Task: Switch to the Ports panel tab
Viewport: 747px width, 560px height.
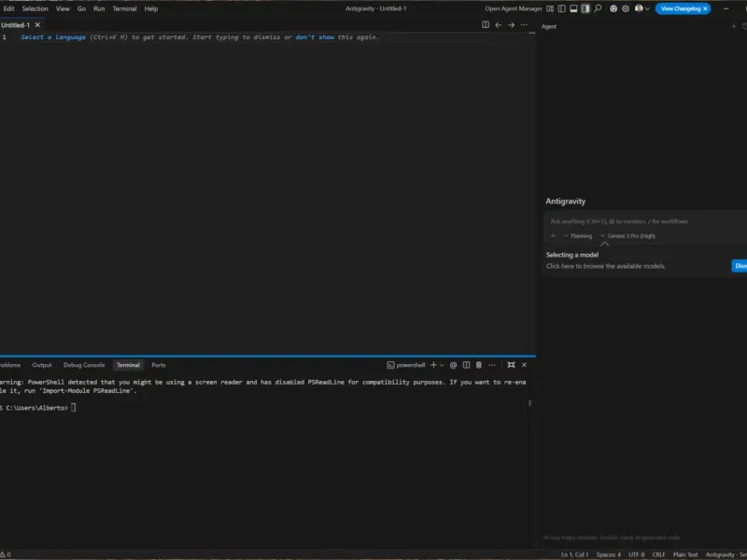Action: pyautogui.click(x=159, y=365)
